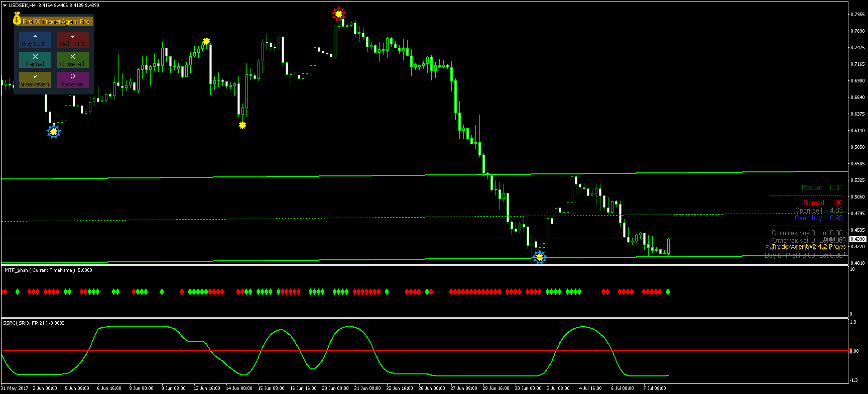
Task: Click the clock icon beside TraderAgent v2.4.2 Pro
Action: [843, 247]
